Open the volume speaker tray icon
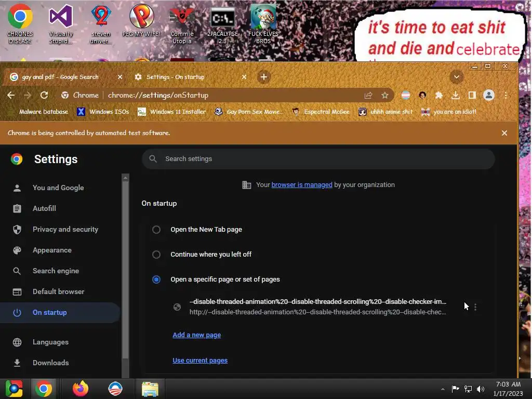 pyautogui.click(x=481, y=389)
